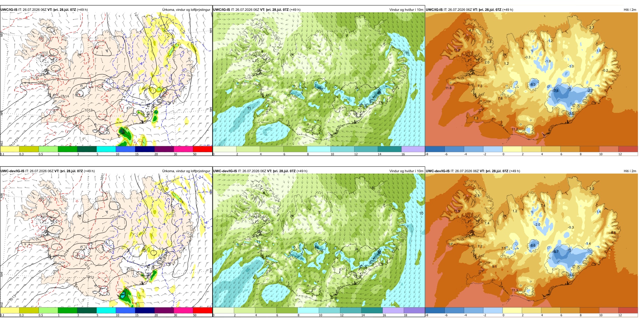
Task: Click the pale yellow 0.1 swatch in UWC/IG-IS precipitation legend
Action: coord(10,149)
